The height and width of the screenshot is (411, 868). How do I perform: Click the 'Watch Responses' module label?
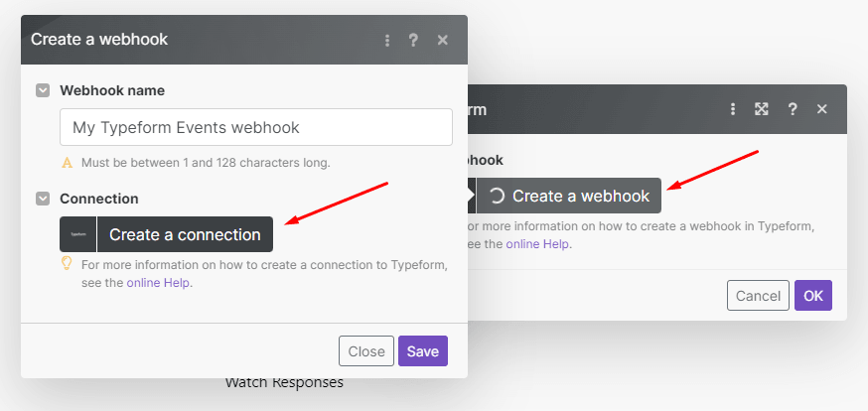point(284,382)
